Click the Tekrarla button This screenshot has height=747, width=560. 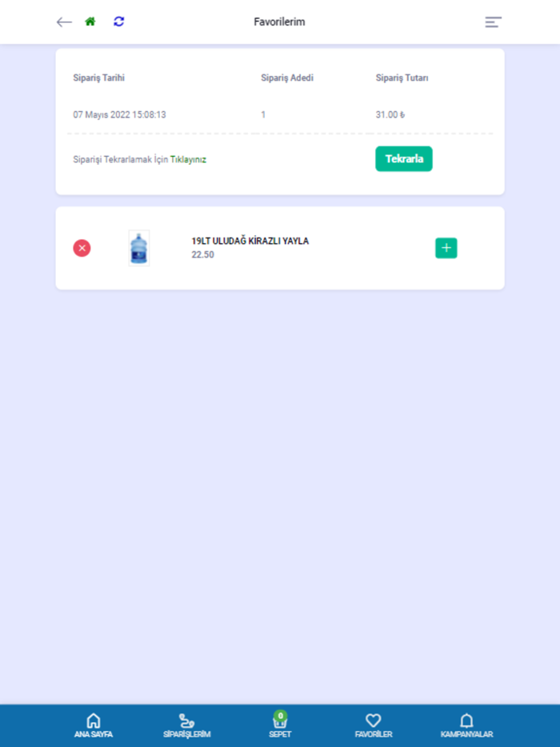click(404, 158)
